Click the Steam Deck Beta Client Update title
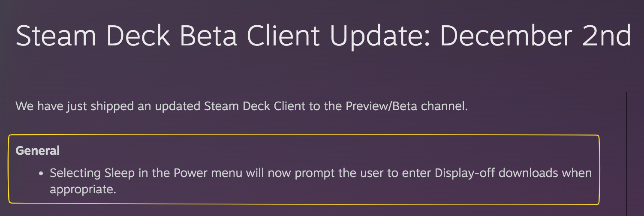The width and height of the screenshot is (644, 216). pyautogui.click(x=322, y=37)
